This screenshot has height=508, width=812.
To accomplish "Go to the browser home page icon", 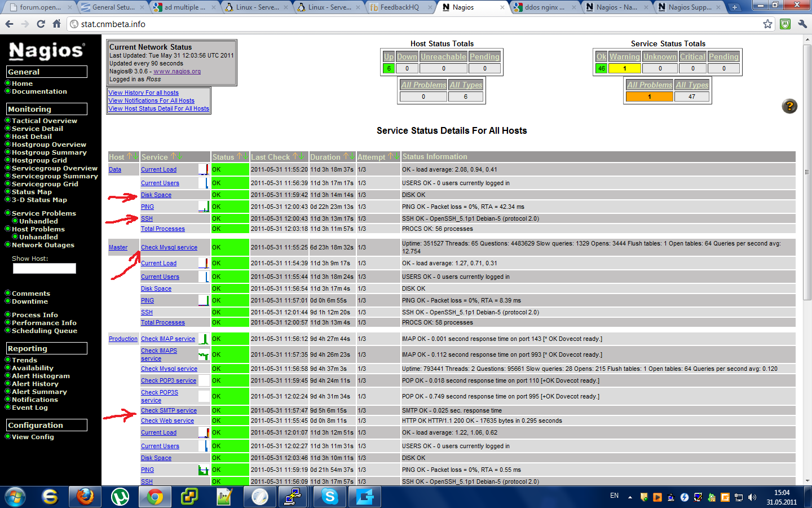I will 56,24.
